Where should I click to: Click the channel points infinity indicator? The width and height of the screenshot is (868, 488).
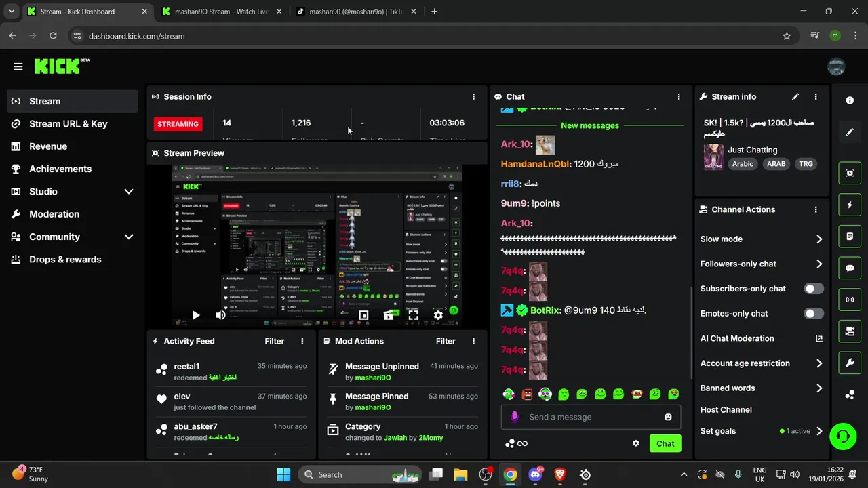[x=516, y=443]
